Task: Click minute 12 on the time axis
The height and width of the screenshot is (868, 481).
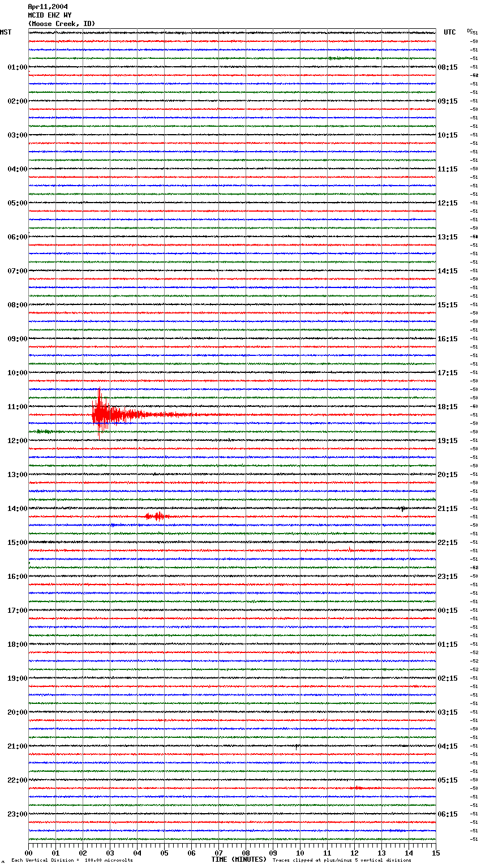Action: [x=355, y=853]
